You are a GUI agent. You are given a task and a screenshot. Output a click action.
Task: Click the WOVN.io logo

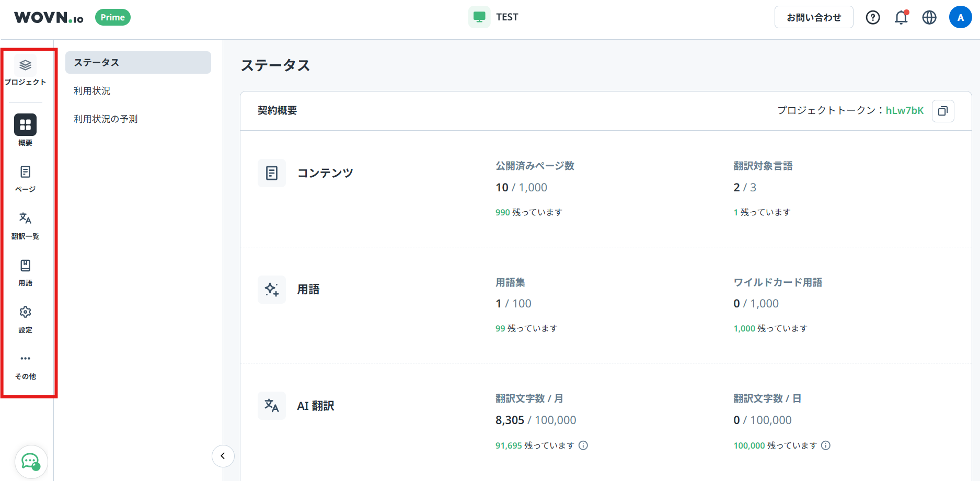(x=49, y=18)
